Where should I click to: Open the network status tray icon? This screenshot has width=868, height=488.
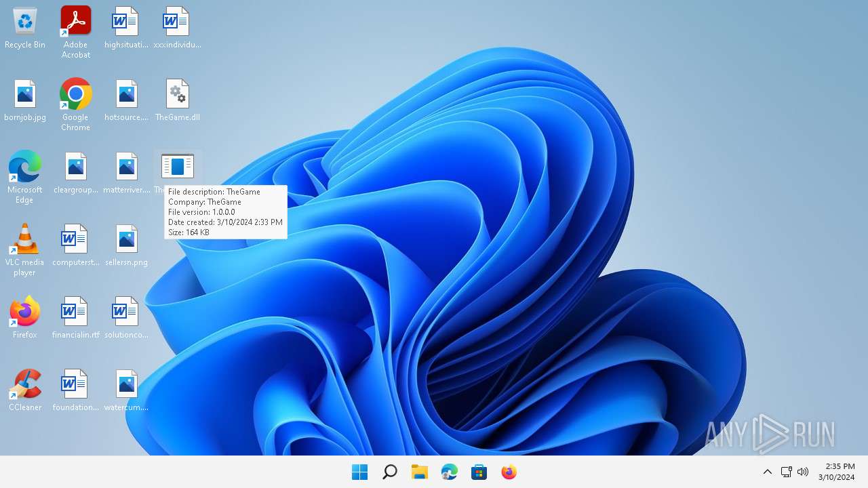[787, 472]
